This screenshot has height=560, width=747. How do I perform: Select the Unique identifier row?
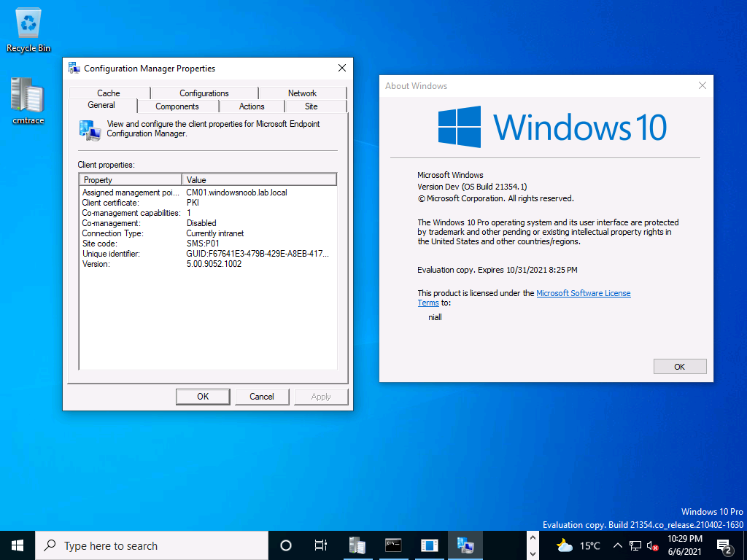[208, 254]
